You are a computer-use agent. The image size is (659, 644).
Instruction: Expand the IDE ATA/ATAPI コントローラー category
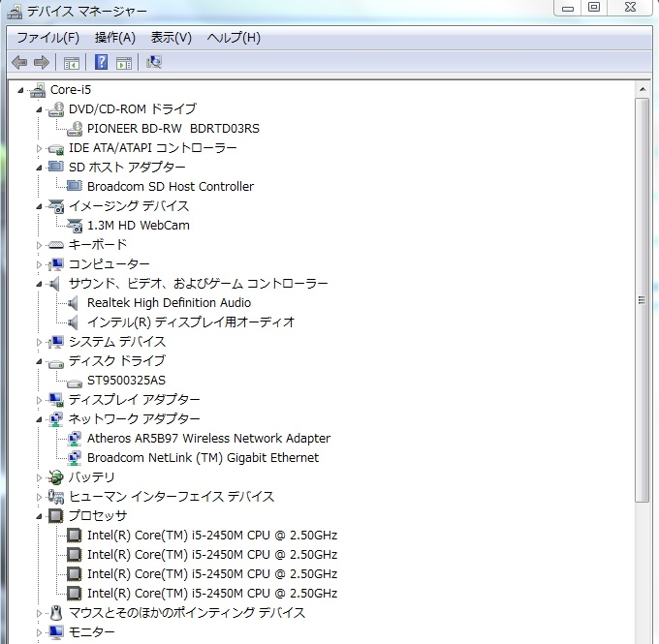point(40,148)
